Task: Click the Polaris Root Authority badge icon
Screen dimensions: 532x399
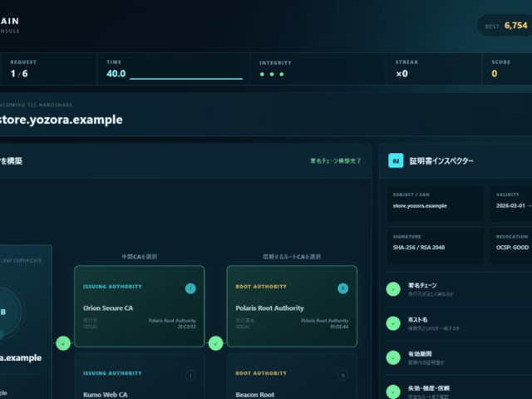Action: pyautogui.click(x=342, y=288)
